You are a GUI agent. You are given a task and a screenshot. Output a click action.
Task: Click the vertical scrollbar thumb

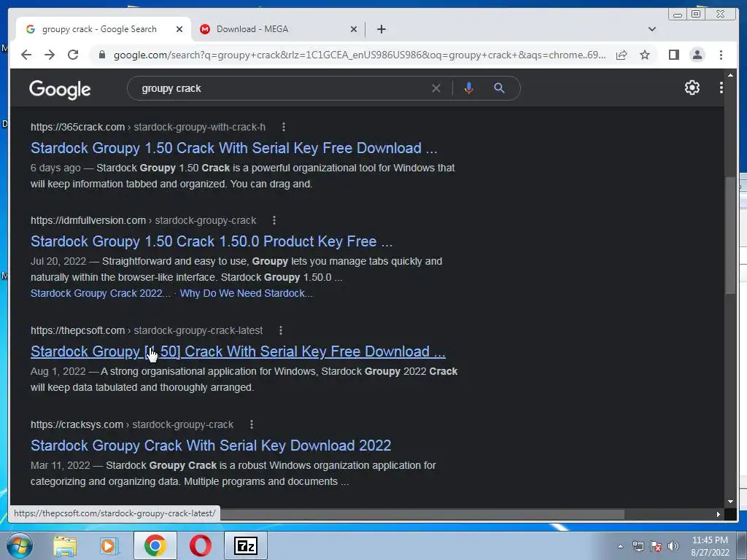tap(730, 236)
